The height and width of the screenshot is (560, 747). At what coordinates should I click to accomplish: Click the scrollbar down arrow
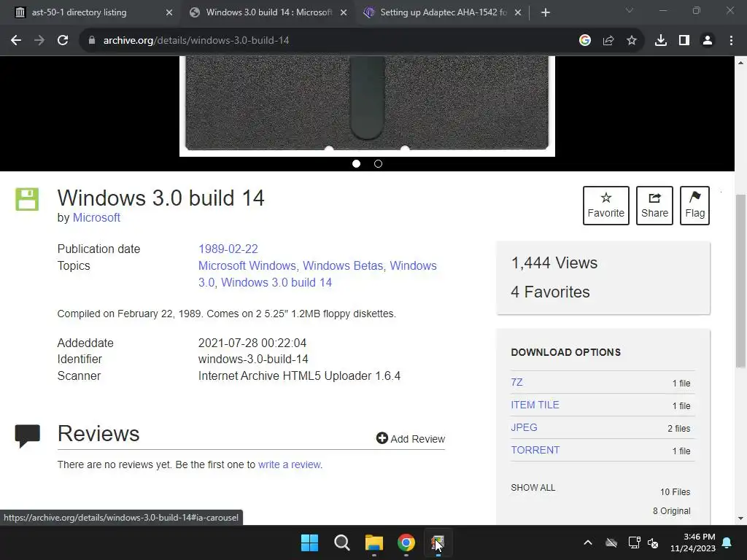pos(741,518)
